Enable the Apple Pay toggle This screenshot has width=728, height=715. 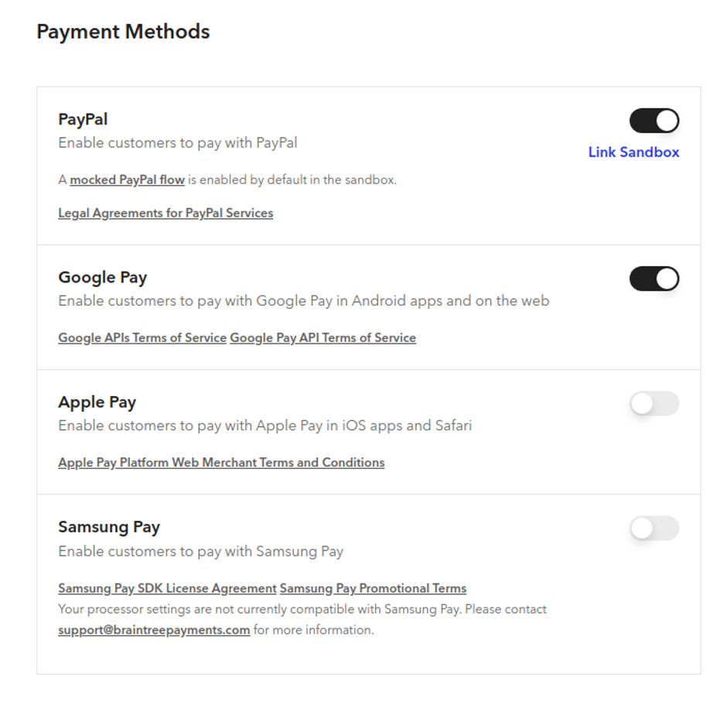point(654,403)
